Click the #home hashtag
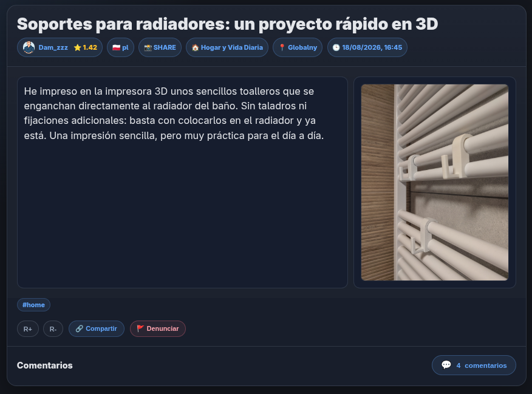 coord(33,305)
